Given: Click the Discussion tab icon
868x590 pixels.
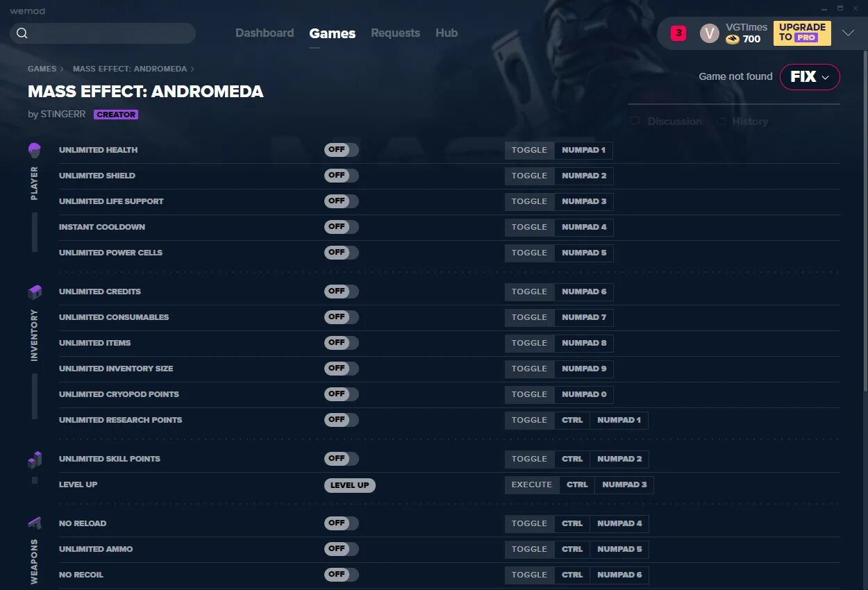Looking at the screenshot, I should 635,121.
